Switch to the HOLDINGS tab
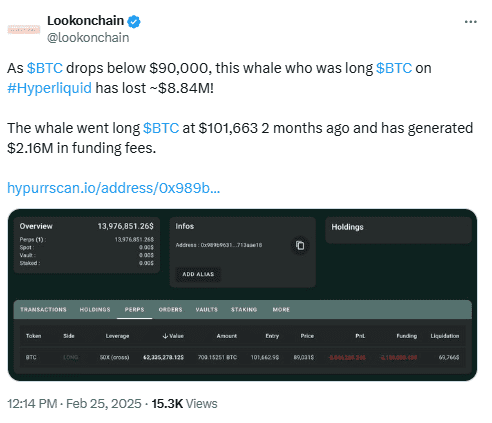 [x=95, y=310]
